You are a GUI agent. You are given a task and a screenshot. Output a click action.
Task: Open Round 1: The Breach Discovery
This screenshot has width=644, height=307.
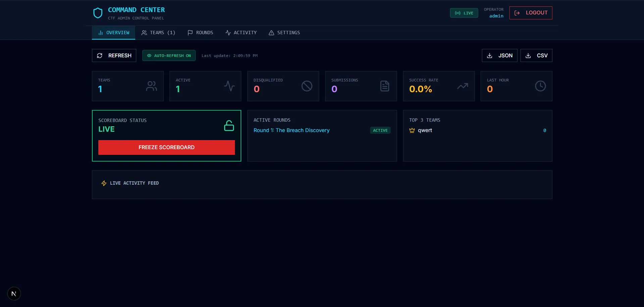tap(291, 130)
